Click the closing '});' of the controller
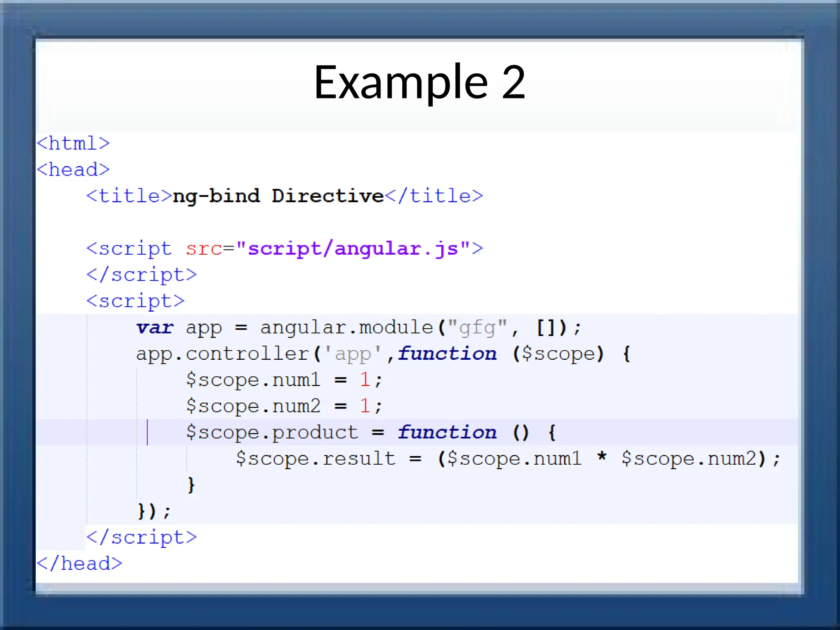The image size is (840, 630). point(154,511)
